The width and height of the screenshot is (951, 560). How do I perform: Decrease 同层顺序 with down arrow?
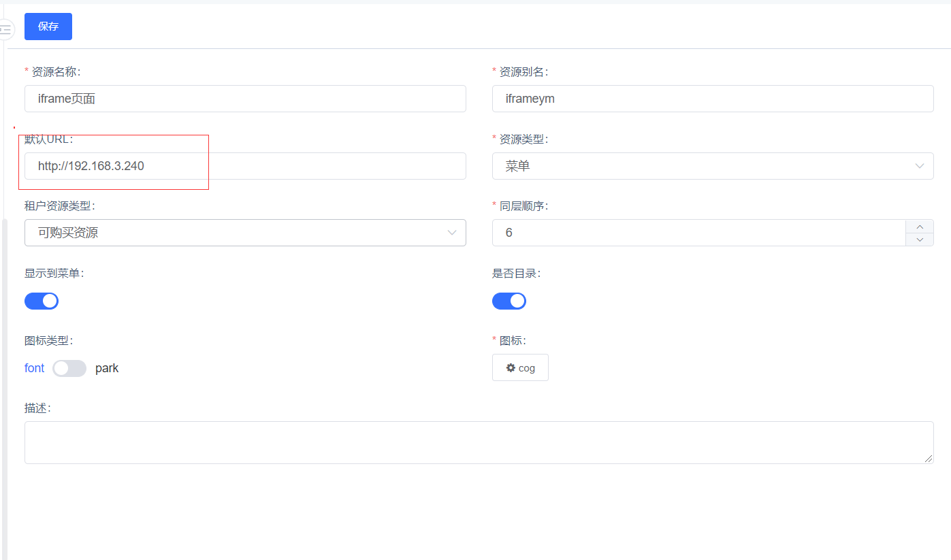click(920, 239)
